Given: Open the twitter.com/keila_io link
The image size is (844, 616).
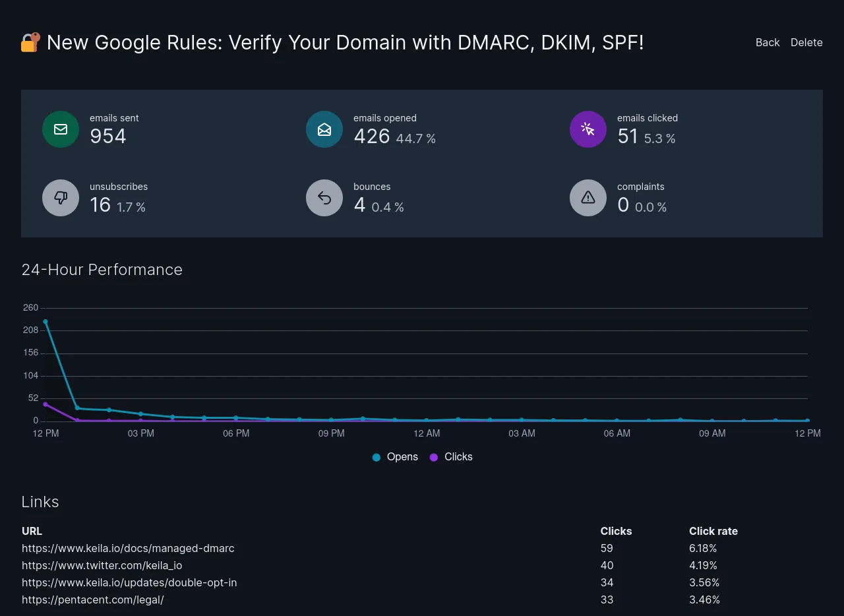Looking at the screenshot, I should click(x=102, y=565).
